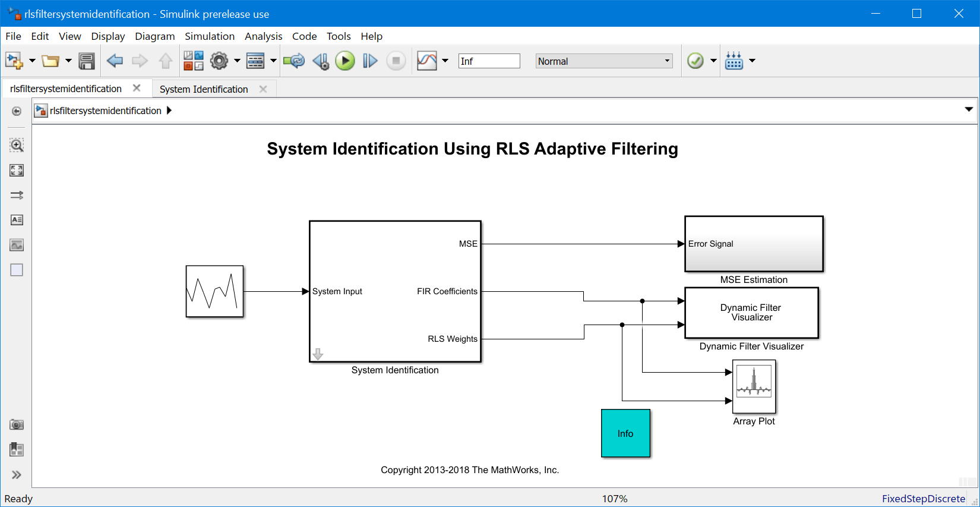Click the Save model icon
The width and height of the screenshot is (980, 507).
87,61
